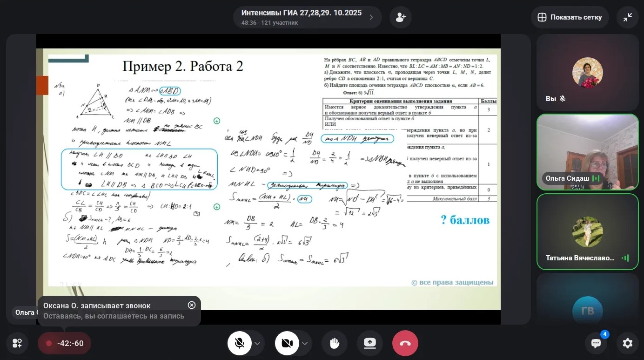Raise your hand in the call
Screen dimensions: 644x360
click(334, 343)
